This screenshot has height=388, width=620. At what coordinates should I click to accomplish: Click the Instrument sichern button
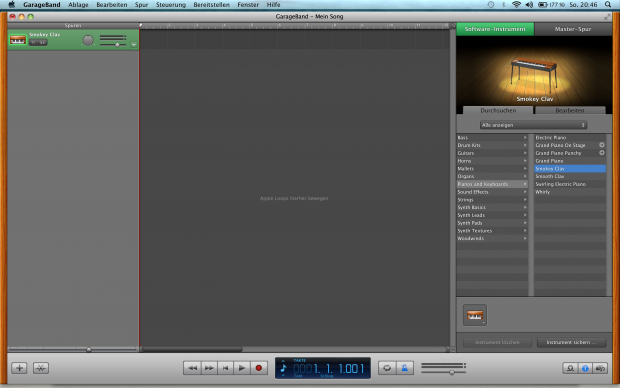(571, 343)
